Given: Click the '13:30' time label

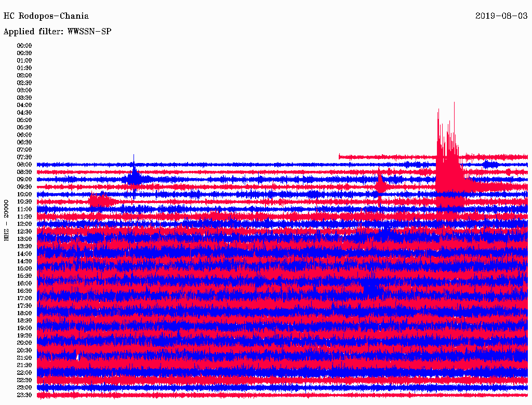Looking at the screenshot, I should (24, 246).
